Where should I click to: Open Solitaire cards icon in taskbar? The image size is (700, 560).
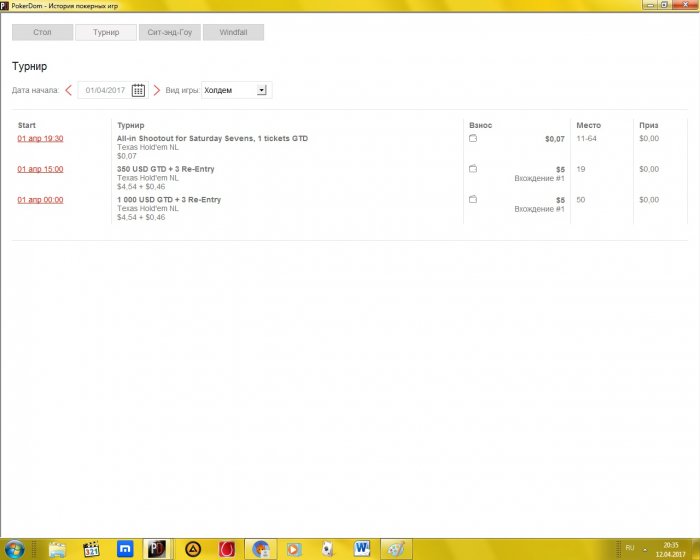(328, 549)
